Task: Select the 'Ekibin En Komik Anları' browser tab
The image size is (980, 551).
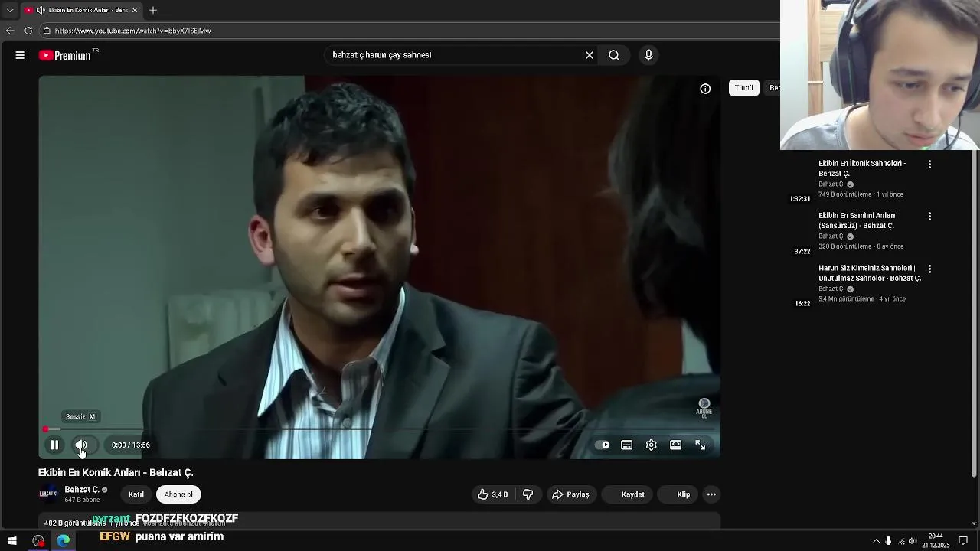Action: pos(80,10)
